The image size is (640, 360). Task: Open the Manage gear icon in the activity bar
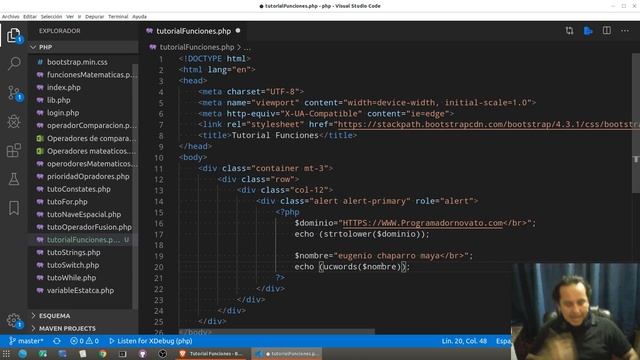point(14,320)
